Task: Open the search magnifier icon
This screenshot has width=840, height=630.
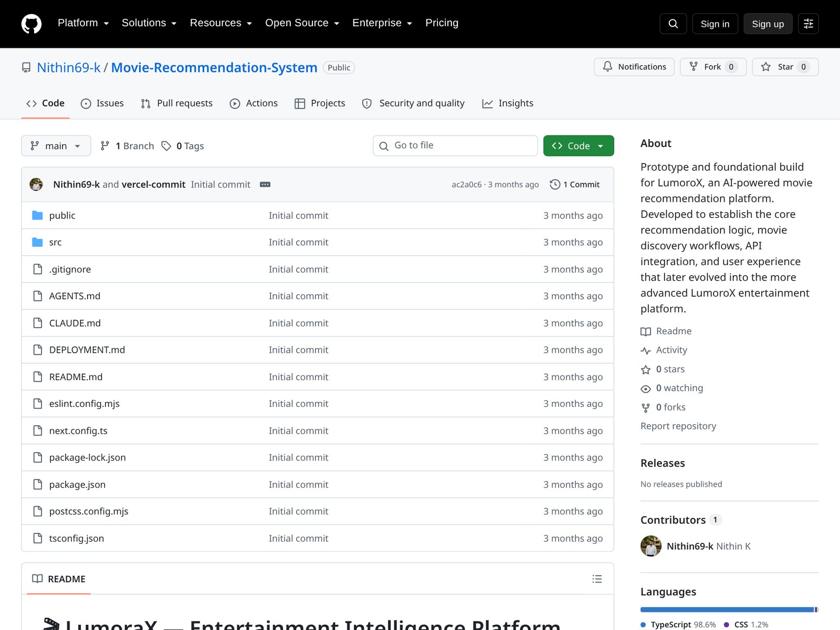Action: point(673,24)
